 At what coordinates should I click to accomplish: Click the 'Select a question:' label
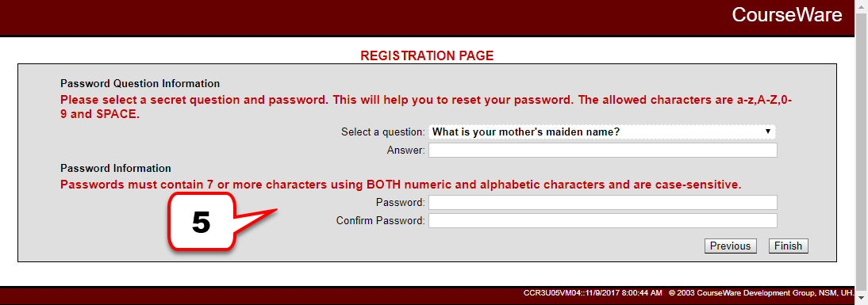(x=383, y=132)
